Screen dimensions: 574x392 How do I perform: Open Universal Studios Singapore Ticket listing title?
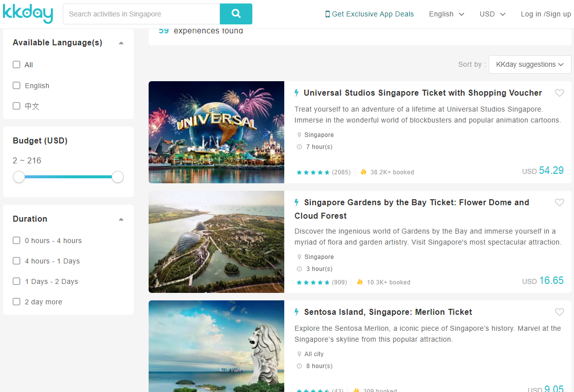[x=423, y=93]
